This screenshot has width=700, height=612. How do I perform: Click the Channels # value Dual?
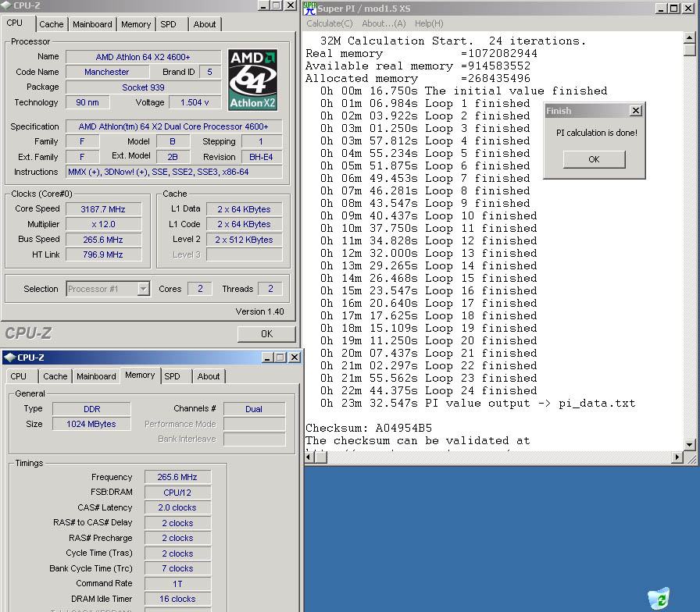pyautogui.click(x=254, y=409)
